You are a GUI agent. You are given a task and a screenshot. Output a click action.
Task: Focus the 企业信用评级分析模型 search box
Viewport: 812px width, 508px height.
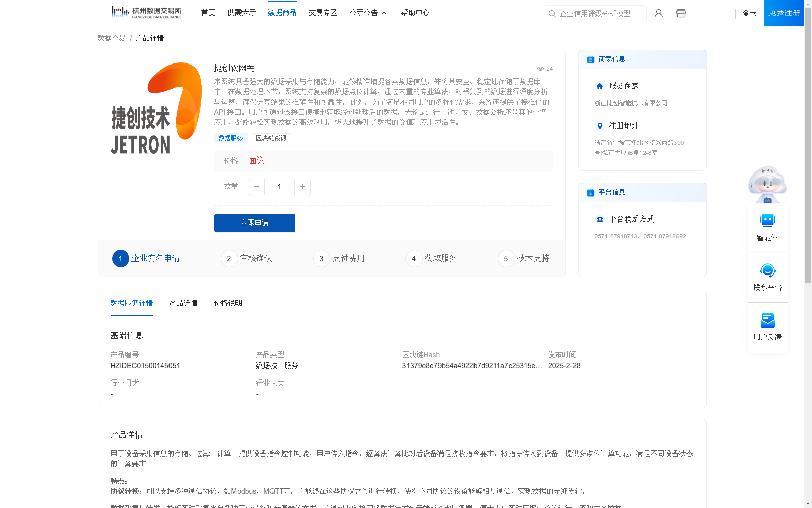595,14
